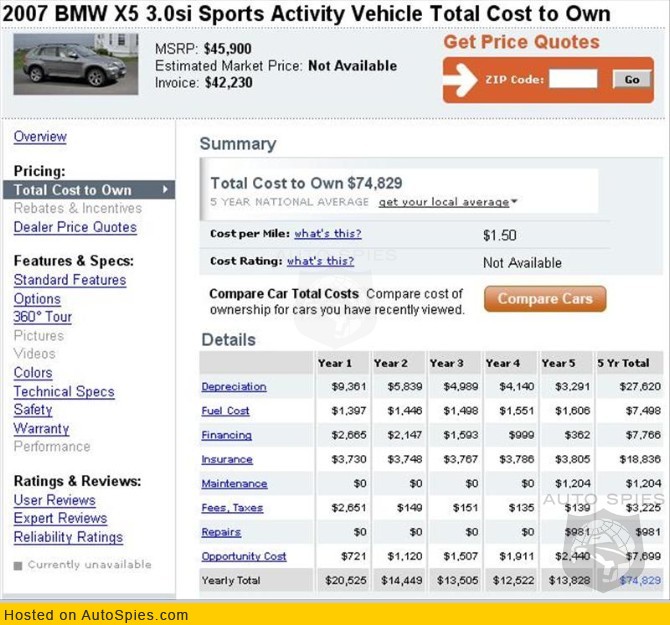This screenshot has height=625, width=670.
Task: Open the Depreciation details link
Action: tap(234, 387)
